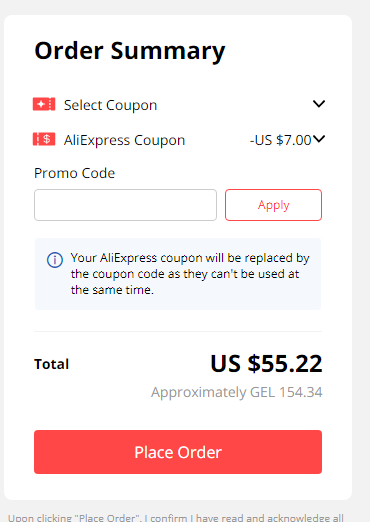Click the AliExpress Coupon dollar ticket icon

point(44,139)
